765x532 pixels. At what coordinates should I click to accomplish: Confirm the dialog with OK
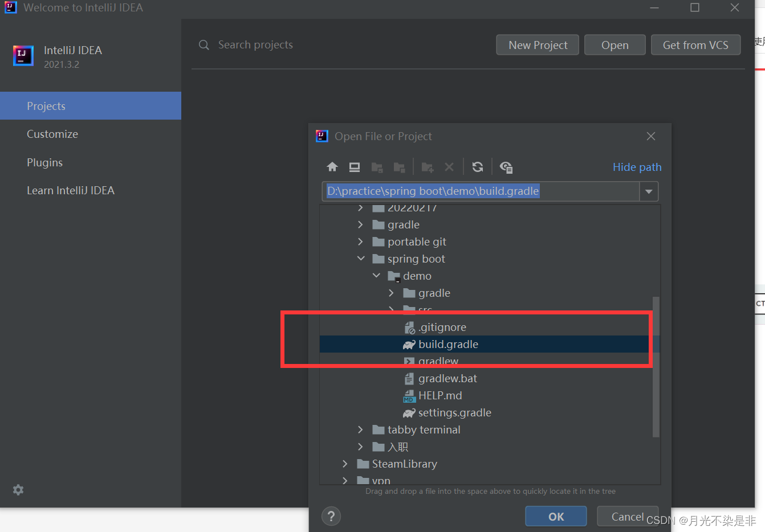coord(556,516)
